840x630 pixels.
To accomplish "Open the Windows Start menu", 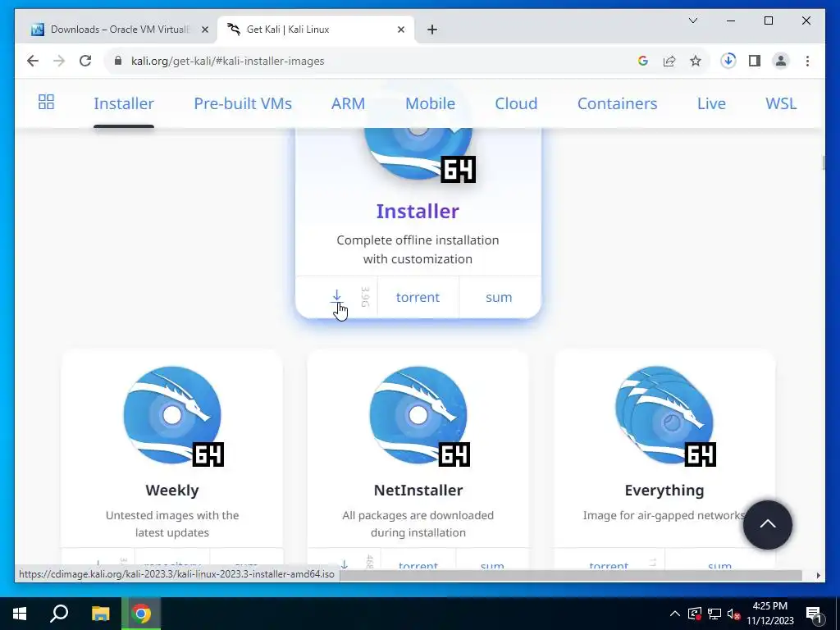I will click(x=20, y=614).
